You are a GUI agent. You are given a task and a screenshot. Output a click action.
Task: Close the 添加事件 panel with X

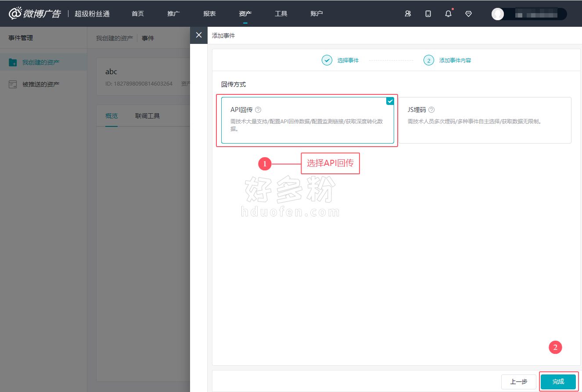coord(199,35)
